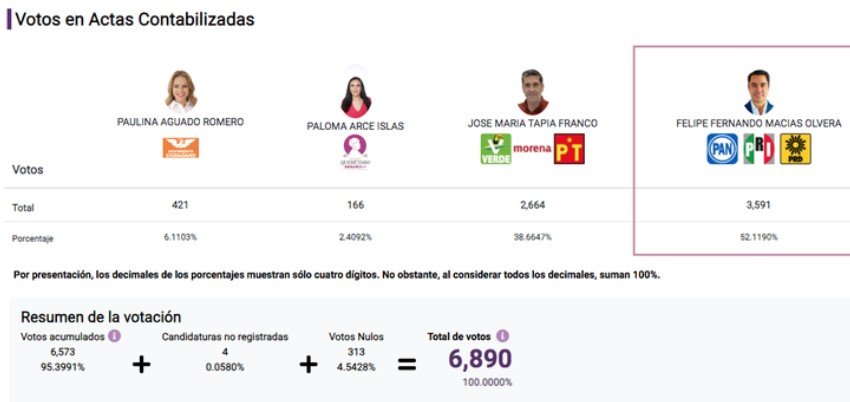Click the Querétaro Seguro party logo

[x=355, y=152]
